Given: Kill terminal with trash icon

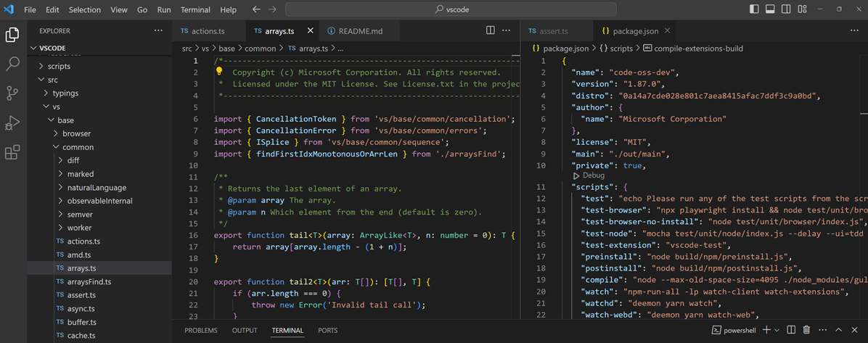Looking at the screenshot, I should click(x=806, y=330).
